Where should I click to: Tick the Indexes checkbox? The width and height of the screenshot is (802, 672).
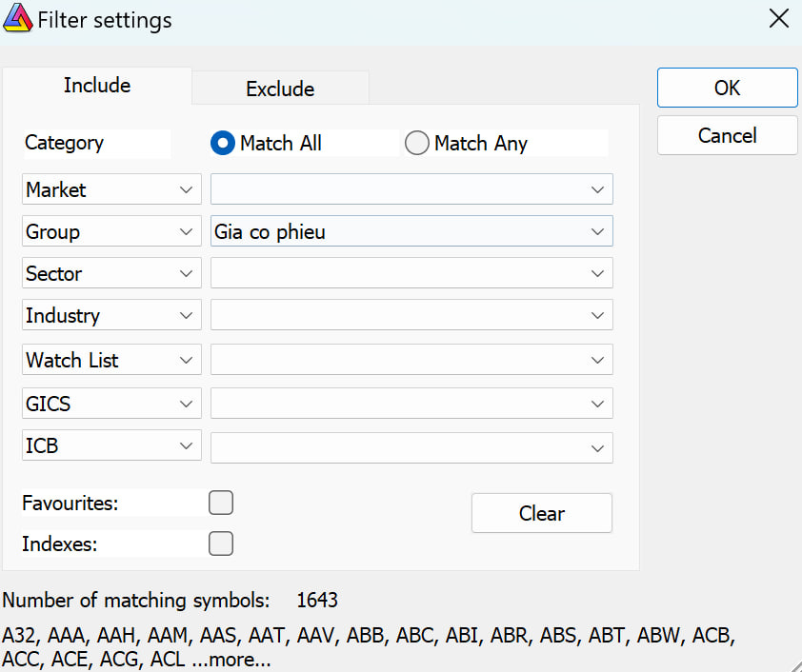click(221, 544)
